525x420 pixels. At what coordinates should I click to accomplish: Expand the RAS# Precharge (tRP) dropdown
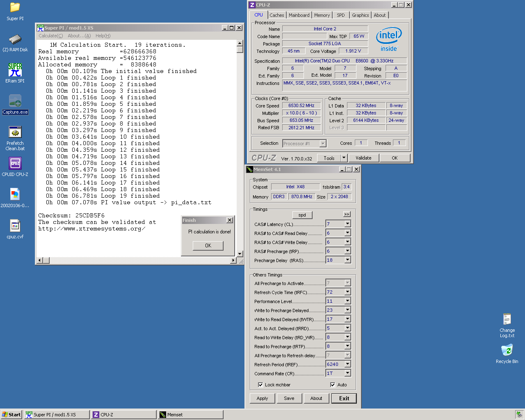click(x=347, y=251)
